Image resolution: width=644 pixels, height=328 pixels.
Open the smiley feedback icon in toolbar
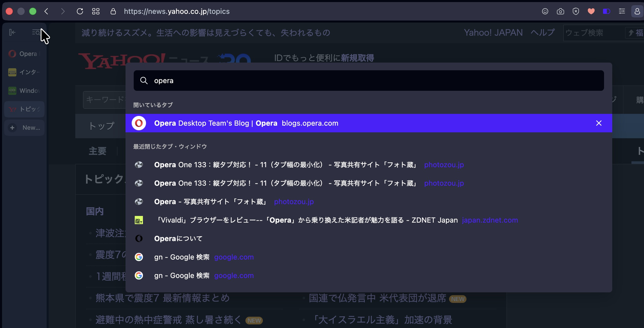click(545, 12)
